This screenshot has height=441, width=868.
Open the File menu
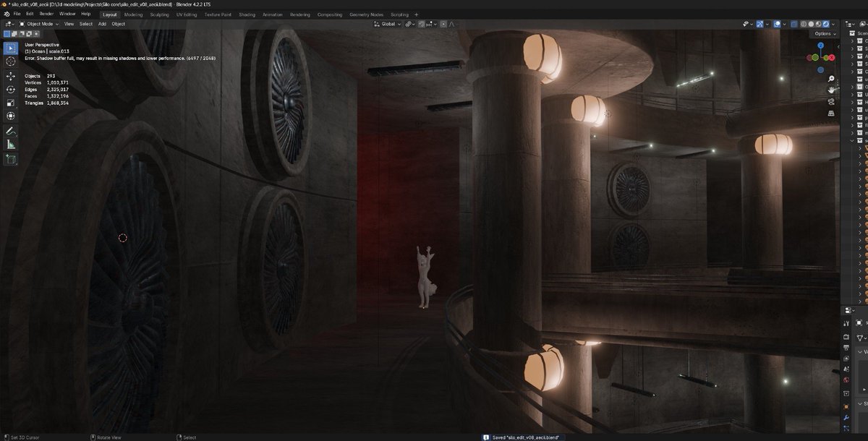[17, 14]
